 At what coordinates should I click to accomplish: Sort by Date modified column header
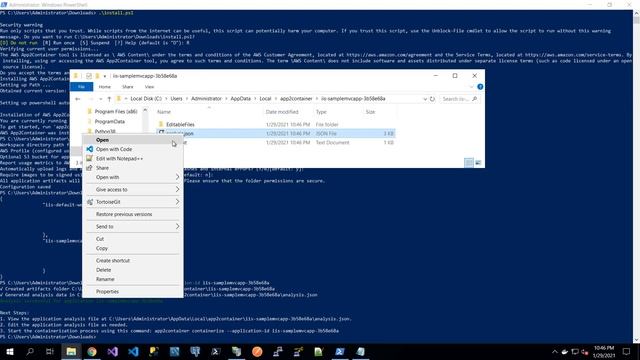click(282, 112)
